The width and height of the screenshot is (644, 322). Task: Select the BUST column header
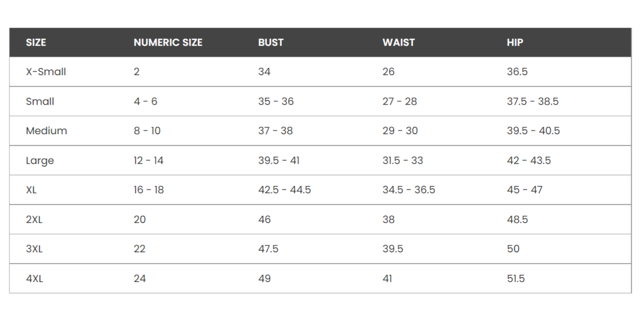click(x=271, y=42)
